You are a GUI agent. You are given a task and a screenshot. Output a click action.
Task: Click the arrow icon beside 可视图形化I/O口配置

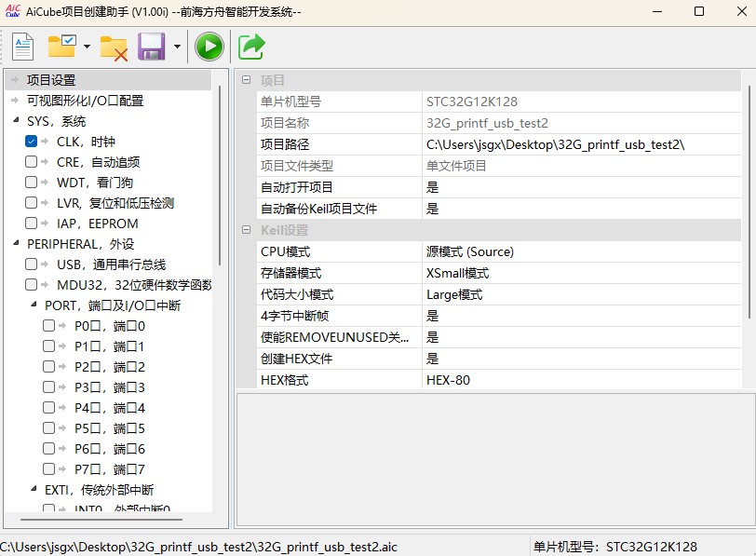pyautogui.click(x=15, y=101)
